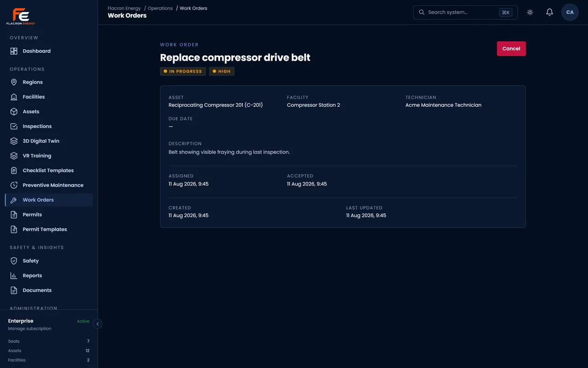Click the Safety shield icon
588x368 pixels.
14,261
